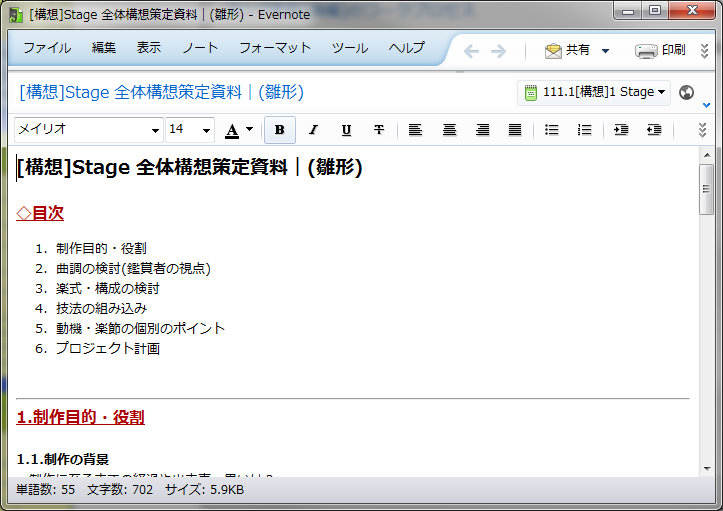Click the globe icon beside notebook selector
Viewport: 723px width, 511px height.
(686, 92)
